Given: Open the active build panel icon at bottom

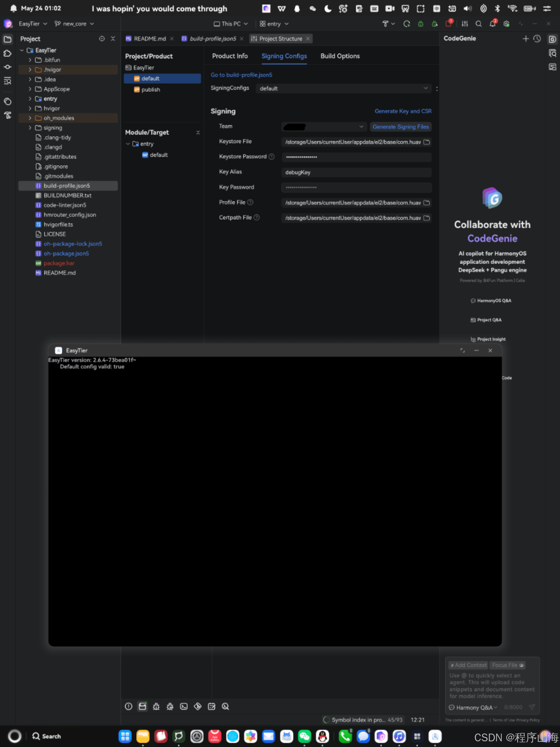Looking at the screenshot, I should [142, 706].
